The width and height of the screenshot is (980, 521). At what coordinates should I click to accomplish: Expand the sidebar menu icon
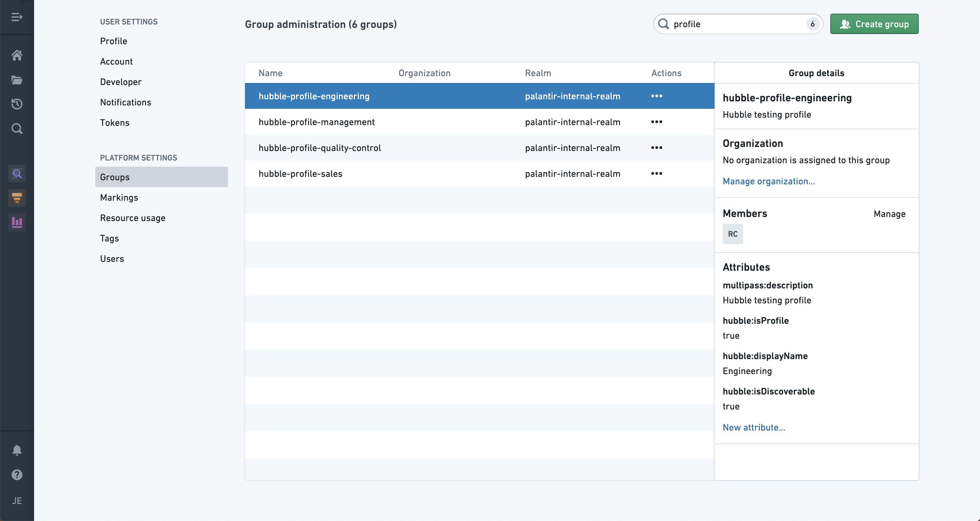pyautogui.click(x=17, y=17)
